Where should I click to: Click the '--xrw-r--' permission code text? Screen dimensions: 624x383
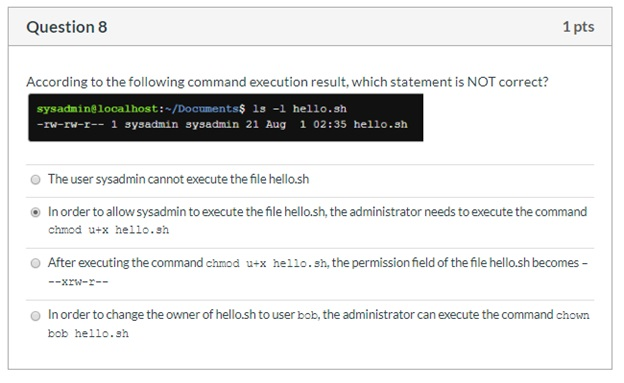tap(78, 282)
